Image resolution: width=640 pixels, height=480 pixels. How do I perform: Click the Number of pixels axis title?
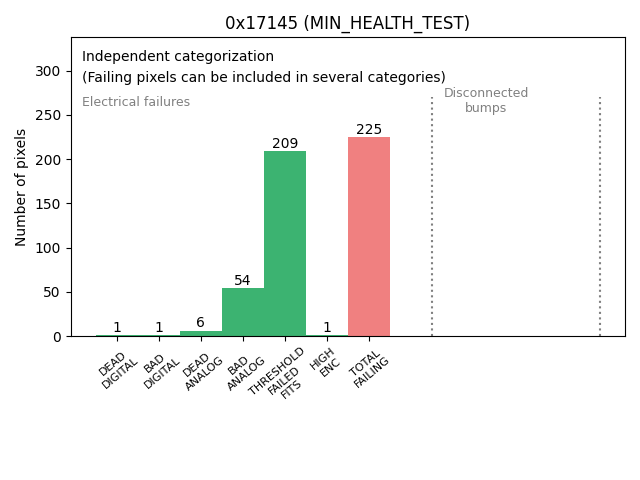(22, 187)
